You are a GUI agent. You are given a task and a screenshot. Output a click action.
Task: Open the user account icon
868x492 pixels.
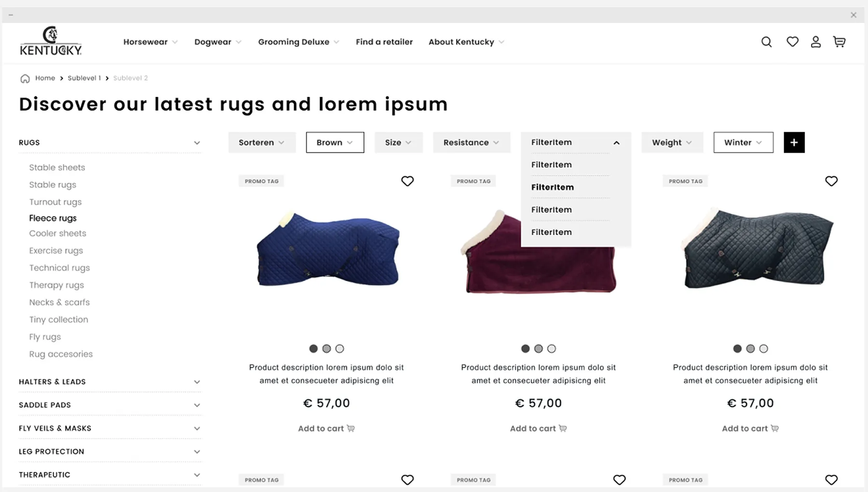click(815, 42)
